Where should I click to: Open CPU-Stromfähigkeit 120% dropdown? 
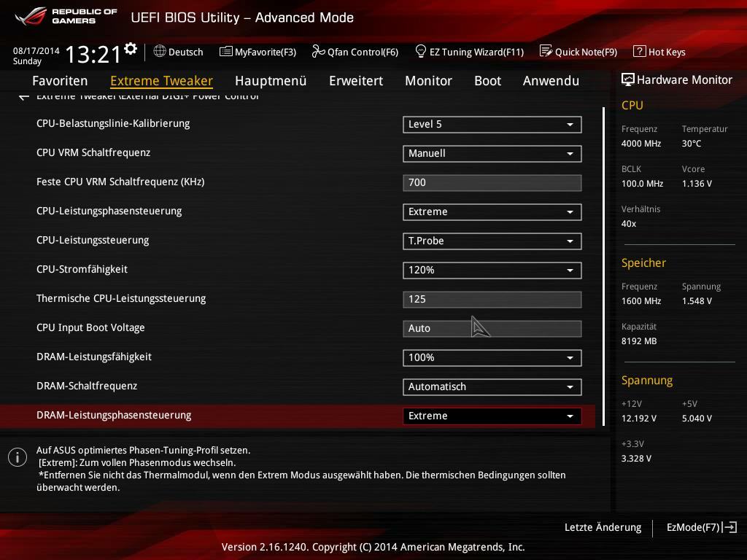tap(492, 270)
